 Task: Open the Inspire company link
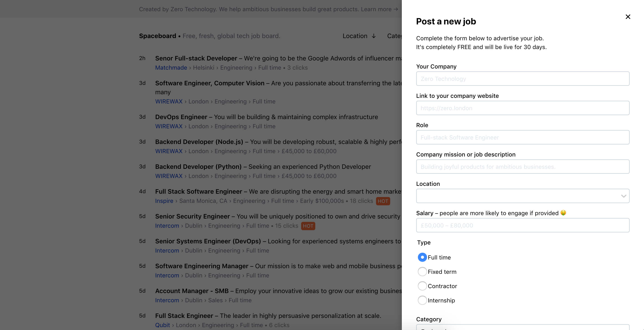(x=164, y=201)
